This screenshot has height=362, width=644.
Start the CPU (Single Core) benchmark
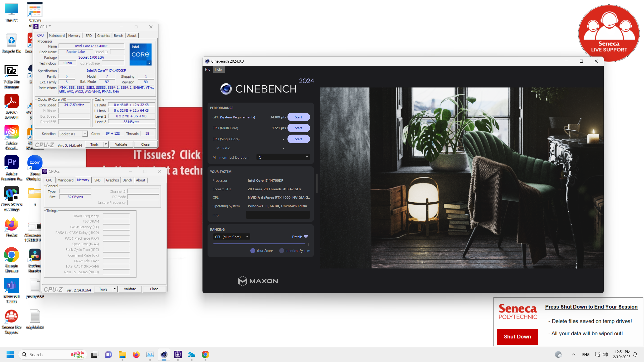point(299,139)
